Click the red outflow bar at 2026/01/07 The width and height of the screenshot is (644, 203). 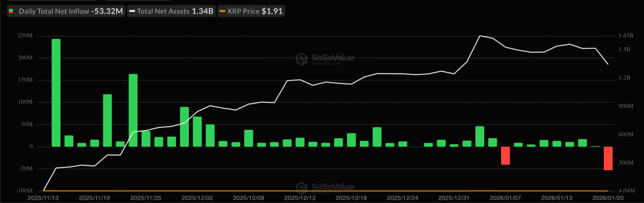(x=506, y=156)
